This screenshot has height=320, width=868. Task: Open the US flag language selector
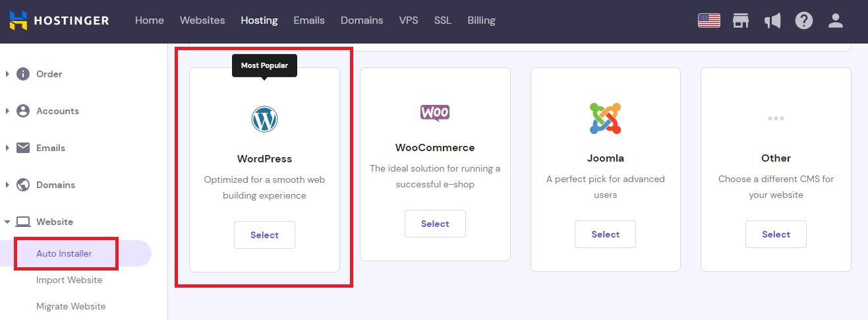(x=709, y=20)
